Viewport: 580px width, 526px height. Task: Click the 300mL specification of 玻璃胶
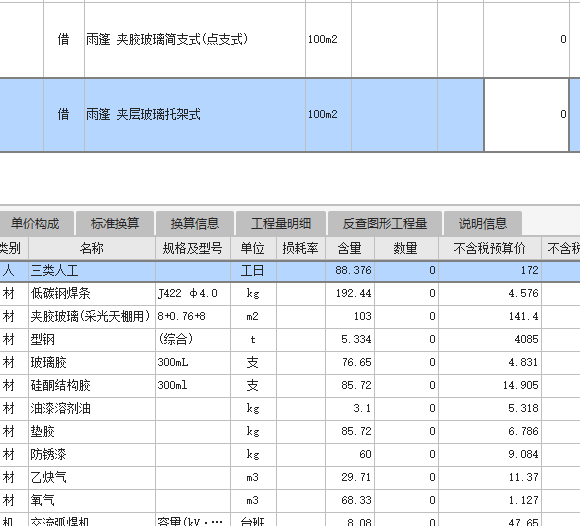point(193,363)
